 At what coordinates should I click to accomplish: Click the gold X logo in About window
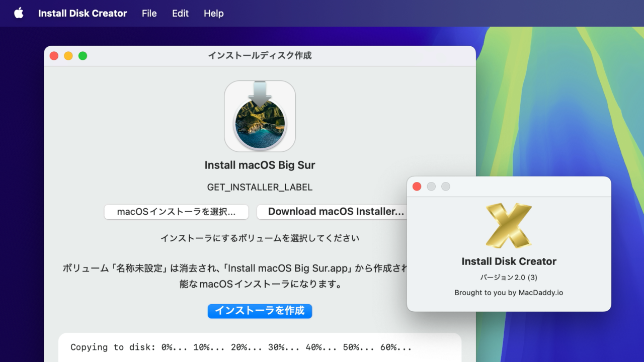(509, 226)
